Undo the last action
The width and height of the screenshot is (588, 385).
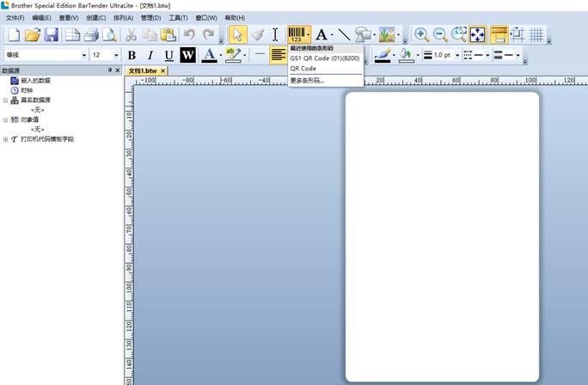190,35
